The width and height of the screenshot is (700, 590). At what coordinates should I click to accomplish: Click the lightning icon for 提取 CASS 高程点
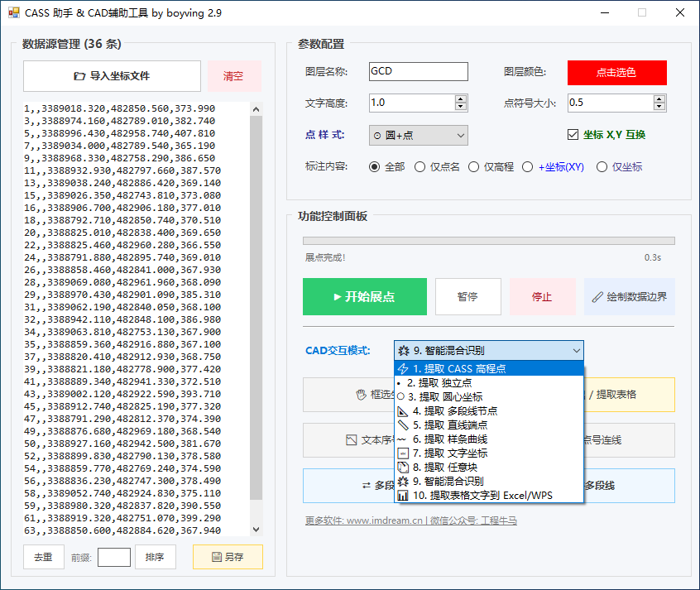[x=403, y=369]
